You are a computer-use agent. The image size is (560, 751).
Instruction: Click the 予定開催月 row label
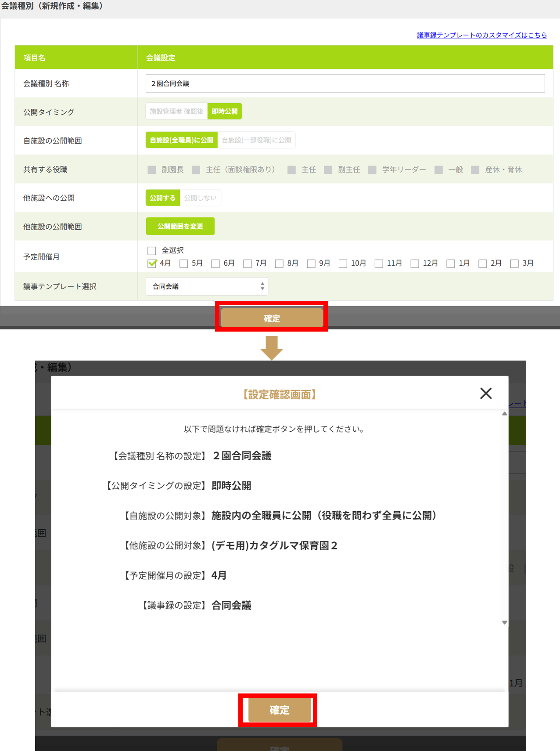point(41,256)
